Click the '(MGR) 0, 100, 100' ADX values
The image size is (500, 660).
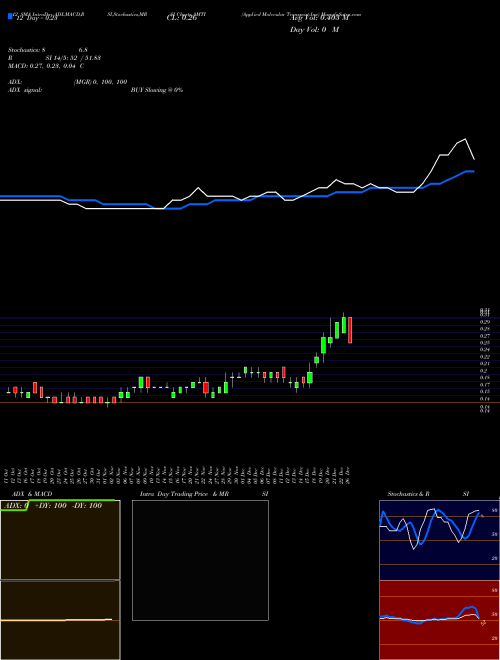pyautogui.click(x=101, y=82)
